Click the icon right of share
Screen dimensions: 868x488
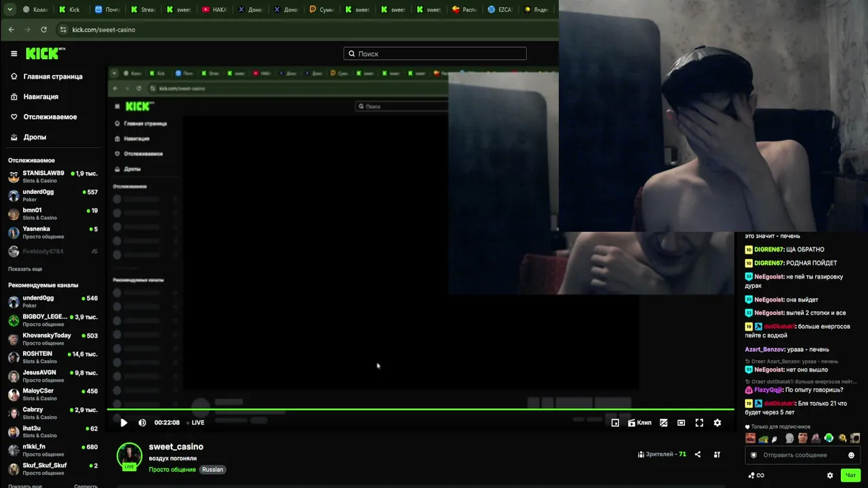point(717,454)
